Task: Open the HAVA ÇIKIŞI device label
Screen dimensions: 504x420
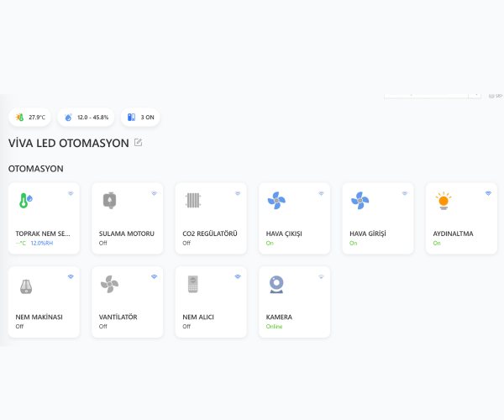Action: [284, 234]
